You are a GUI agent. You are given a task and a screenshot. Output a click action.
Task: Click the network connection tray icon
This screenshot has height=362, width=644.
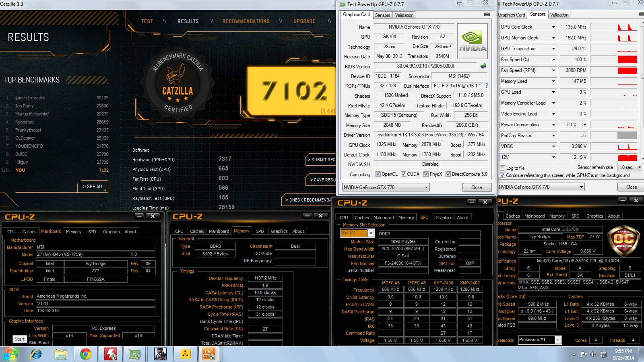(x=603, y=354)
